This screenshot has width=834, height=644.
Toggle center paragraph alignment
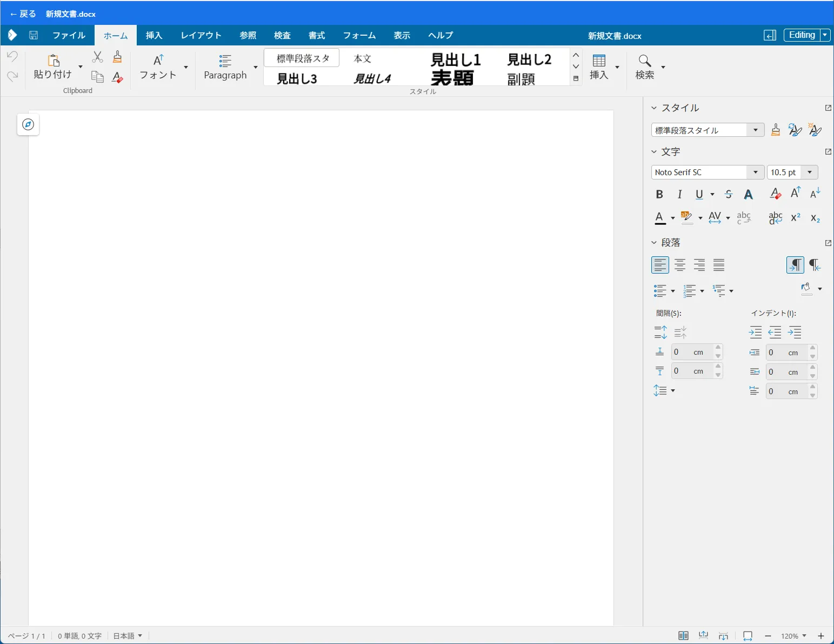pyautogui.click(x=680, y=265)
